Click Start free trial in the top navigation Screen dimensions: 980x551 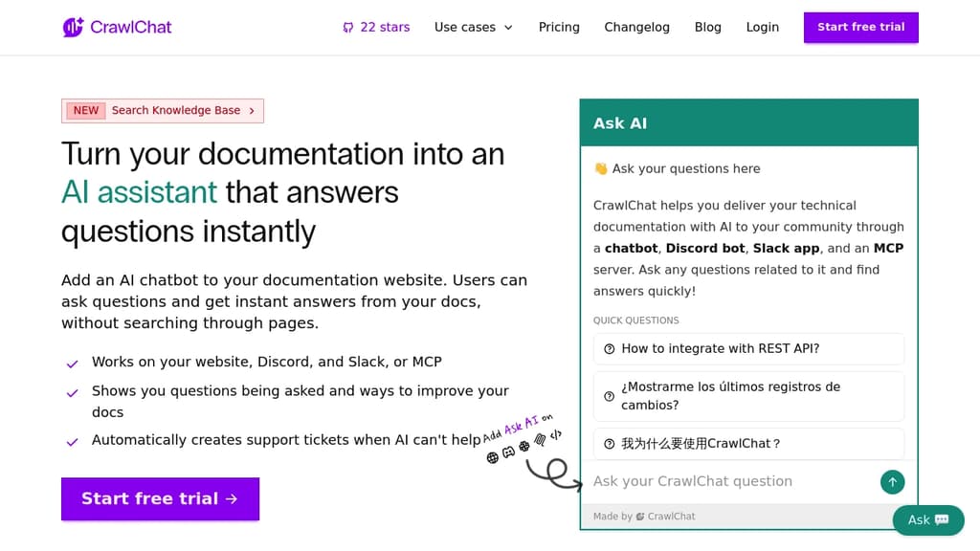[x=860, y=27]
